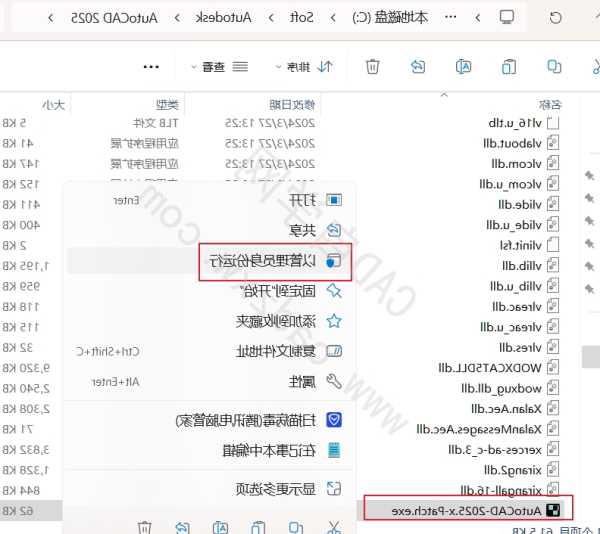600x534 pixels.
Task: Choose 固定到"开始" in the context menu
Action: (210, 291)
